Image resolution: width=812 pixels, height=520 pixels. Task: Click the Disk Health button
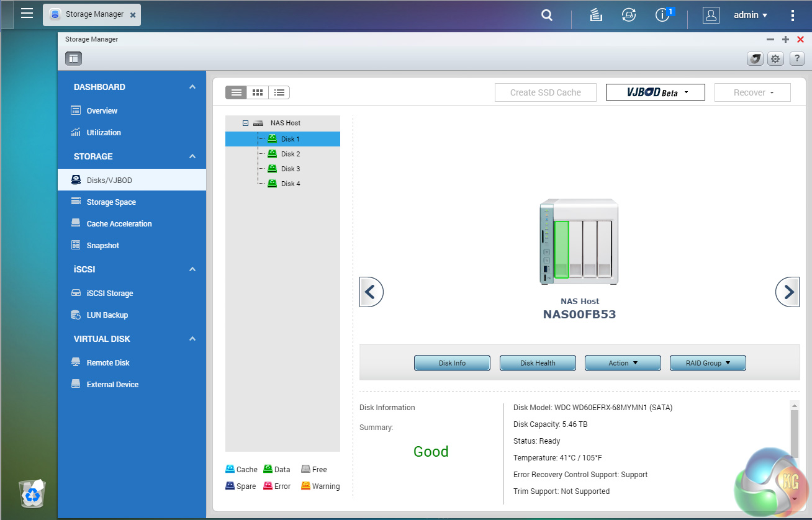click(x=538, y=363)
